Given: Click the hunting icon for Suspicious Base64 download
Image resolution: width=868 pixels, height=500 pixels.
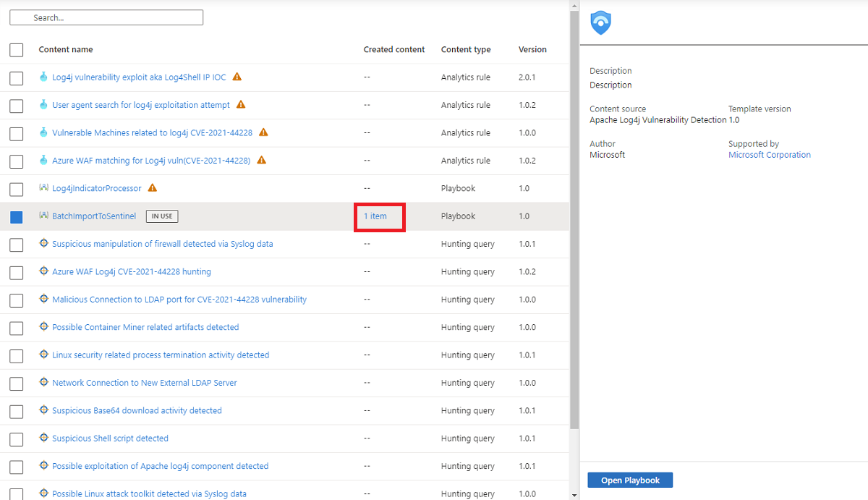Looking at the screenshot, I should (x=43, y=410).
